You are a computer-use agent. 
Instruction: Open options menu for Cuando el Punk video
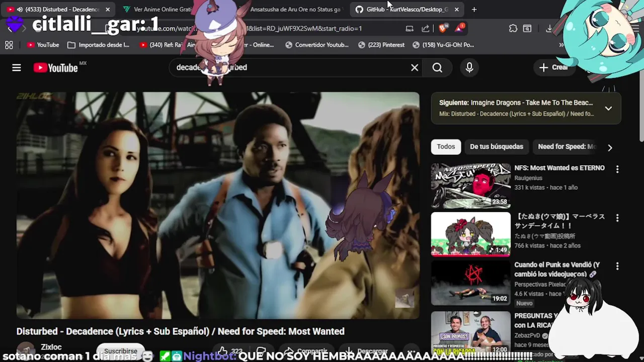617,266
